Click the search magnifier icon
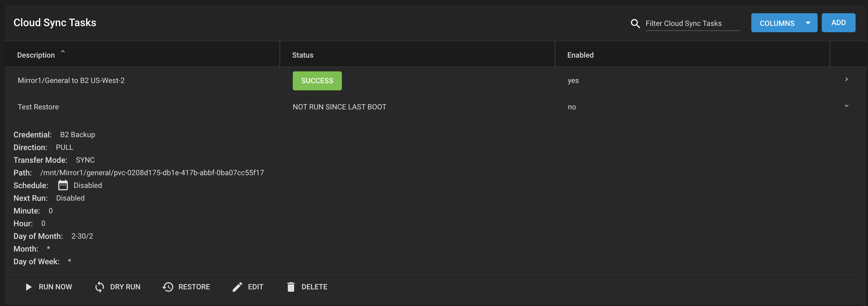The width and height of the screenshot is (868, 306). coord(635,24)
